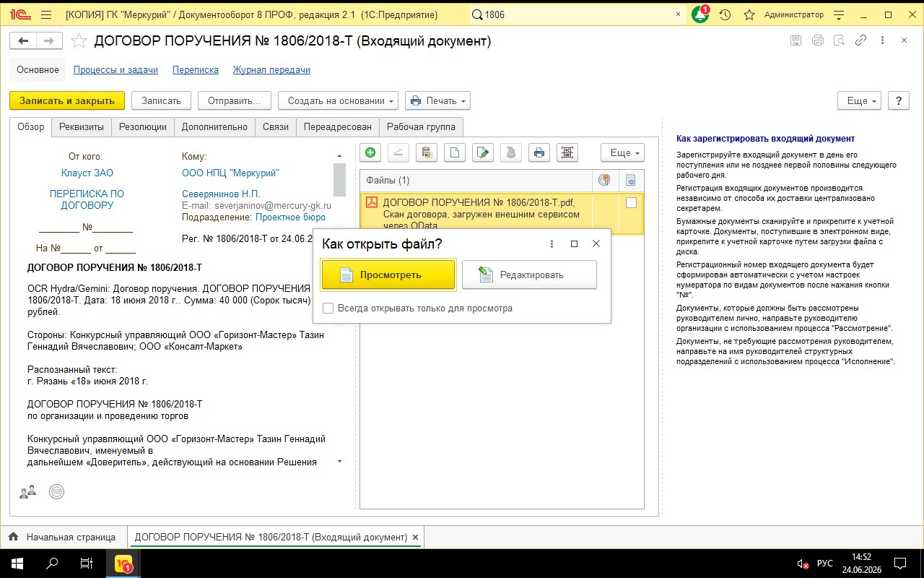
Task: Switch keyboard layout 'РУС' in tray
Action: click(824, 563)
